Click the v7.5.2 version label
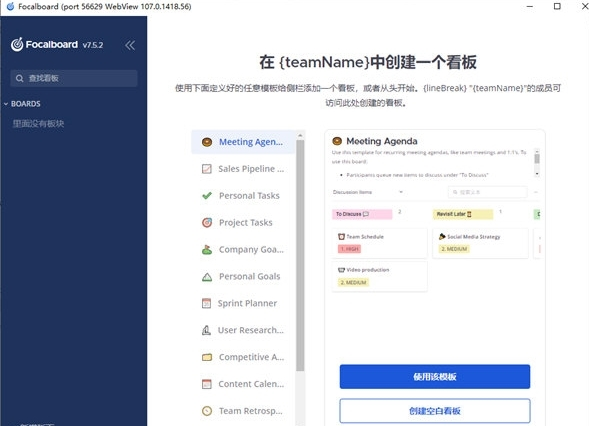 coord(93,45)
